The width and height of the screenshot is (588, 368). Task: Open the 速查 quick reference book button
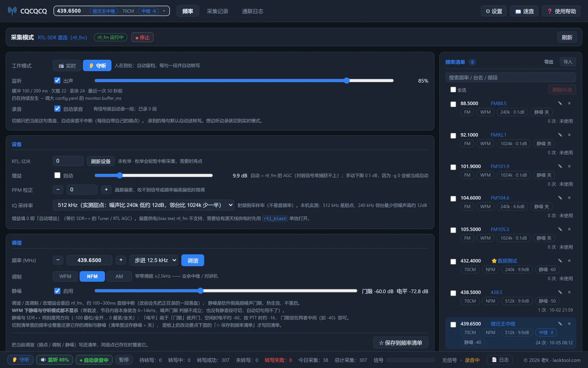coord(524,11)
